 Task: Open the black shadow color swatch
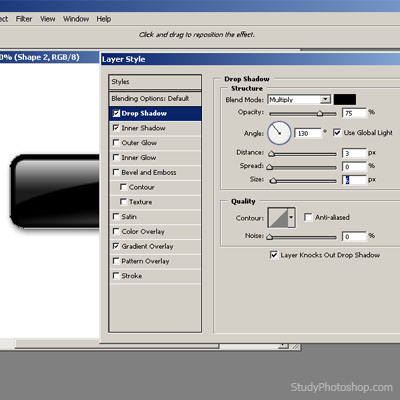[345, 99]
